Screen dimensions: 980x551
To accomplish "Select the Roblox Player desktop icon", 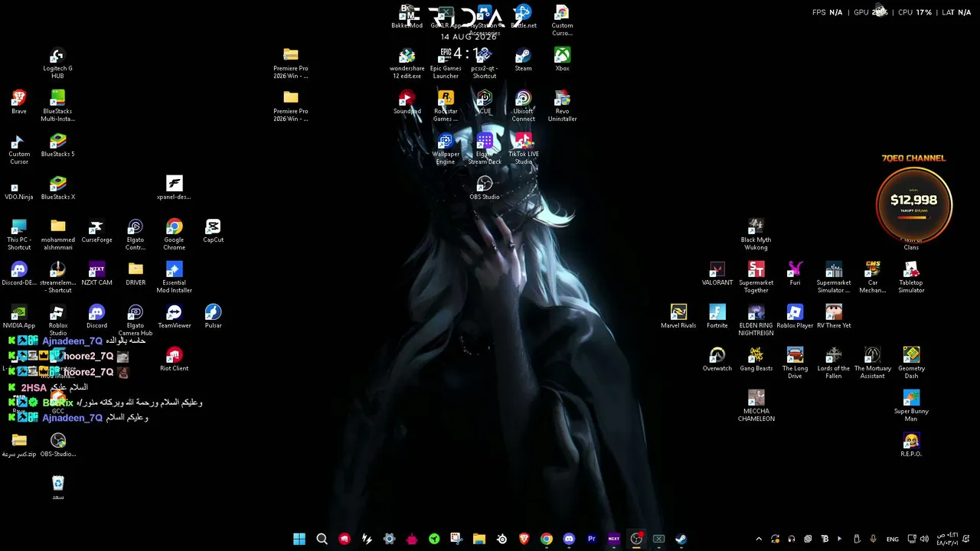I will 795,317.
